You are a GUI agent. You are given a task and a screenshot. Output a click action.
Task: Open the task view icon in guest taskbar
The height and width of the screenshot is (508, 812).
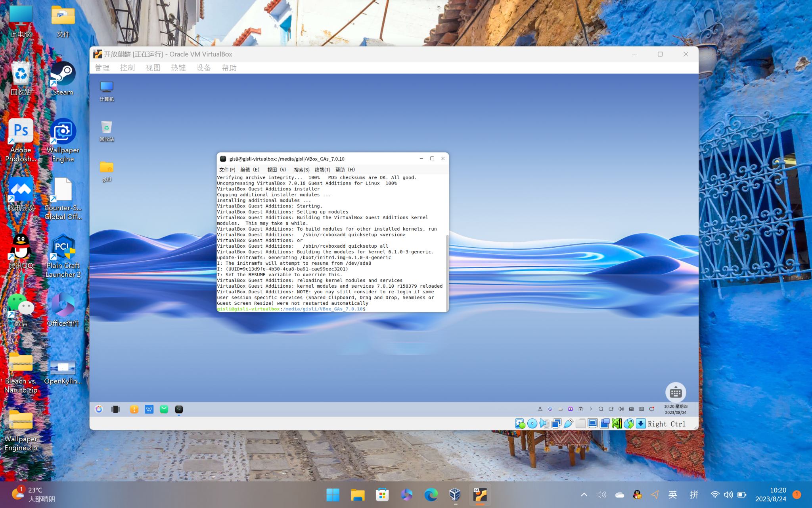pos(116,409)
